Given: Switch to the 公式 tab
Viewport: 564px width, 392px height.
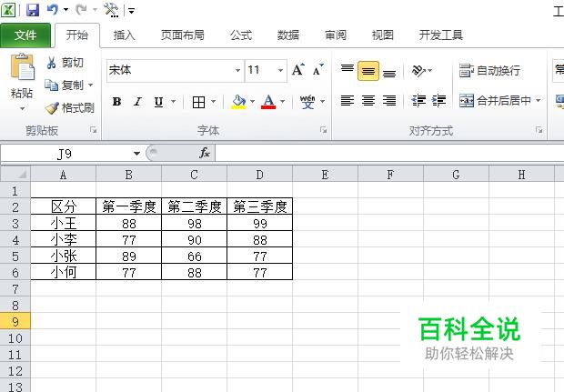Looking at the screenshot, I should 241,35.
